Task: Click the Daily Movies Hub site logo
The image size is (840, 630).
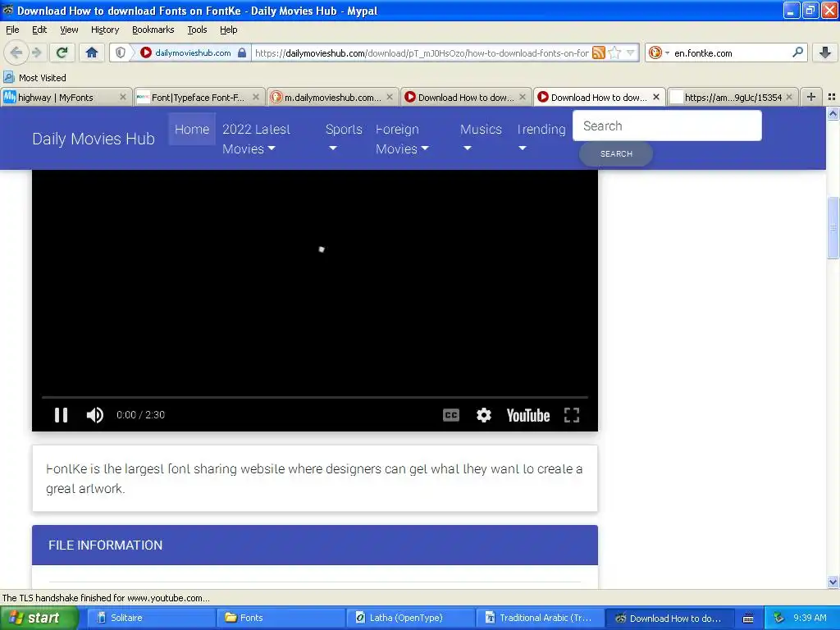Action: tap(94, 139)
